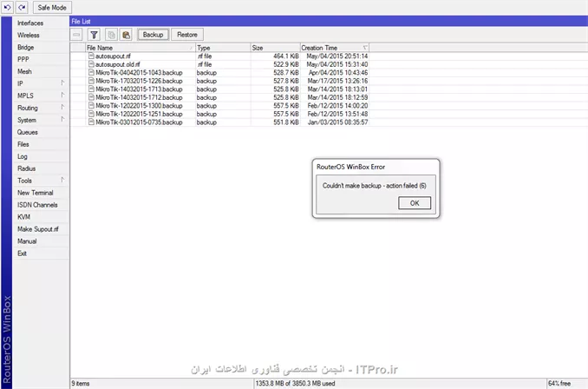Expand the Tools submenu arrow
This screenshot has width=588, height=389.
click(x=63, y=180)
